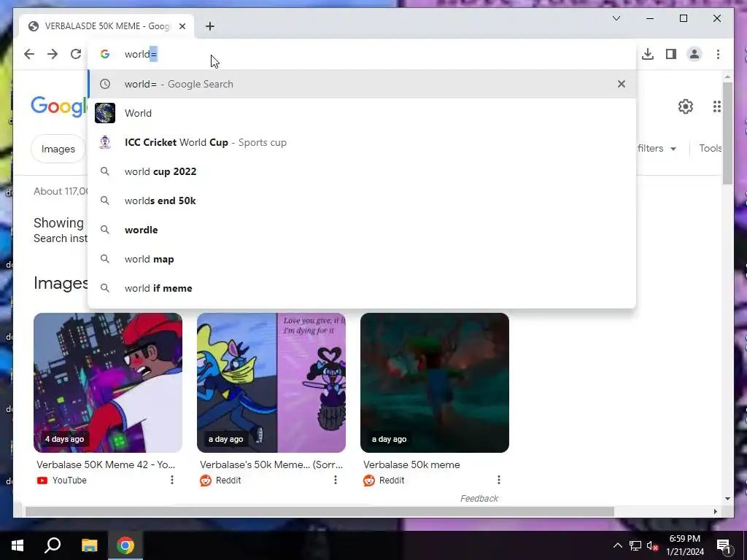
Task: Open 'Verbalase 50k meme' title link
Action: (411, 464)
